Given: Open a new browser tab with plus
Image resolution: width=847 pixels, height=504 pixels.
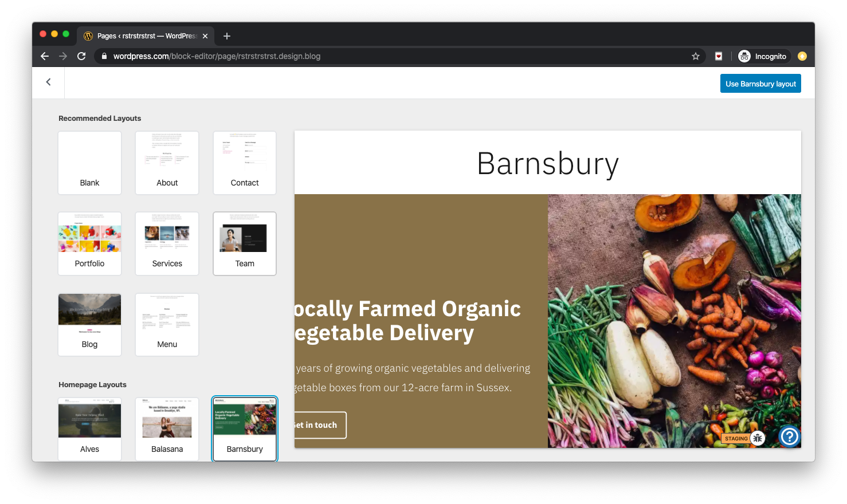Looking at the screenshot, I should click(x=227, y=36).
